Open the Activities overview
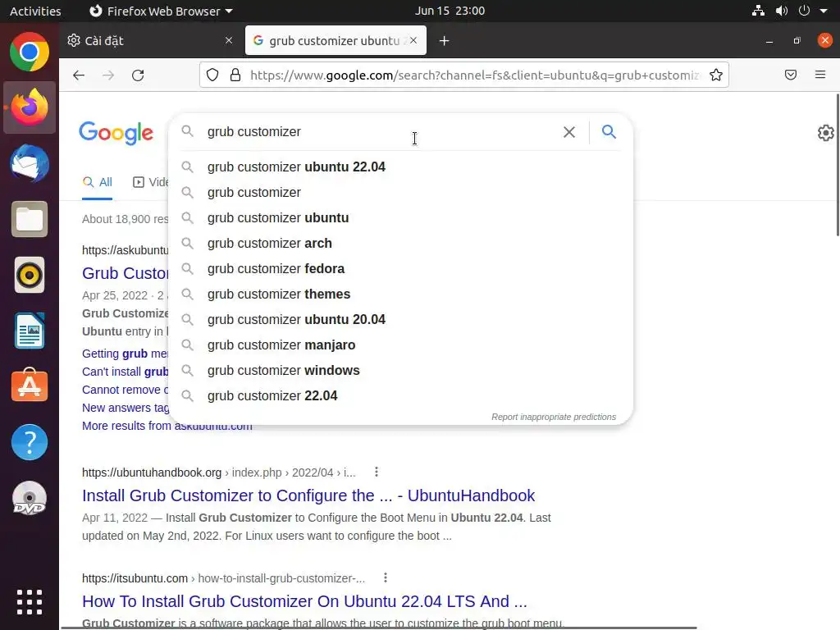Viewport: 840px width, 630px height. click(x=35, y=11)
